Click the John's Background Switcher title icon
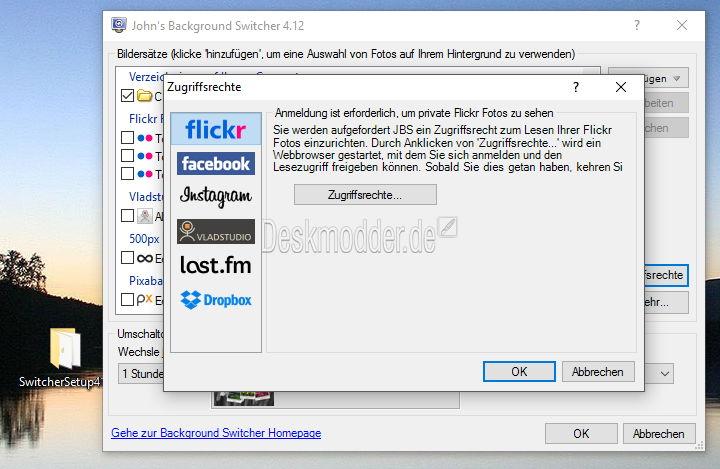The width and height of the screenshot is (720, 469). [x=119, y=25]
